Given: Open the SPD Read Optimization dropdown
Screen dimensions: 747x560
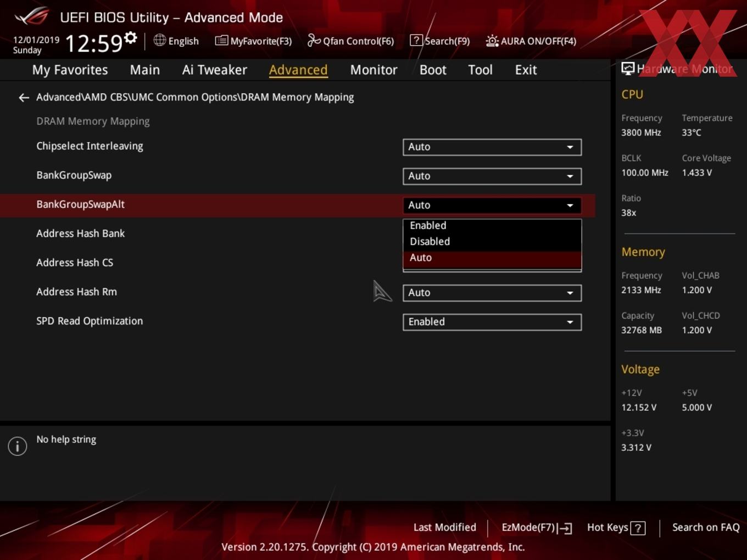Looking at the screenshot, I should point(492,322).
